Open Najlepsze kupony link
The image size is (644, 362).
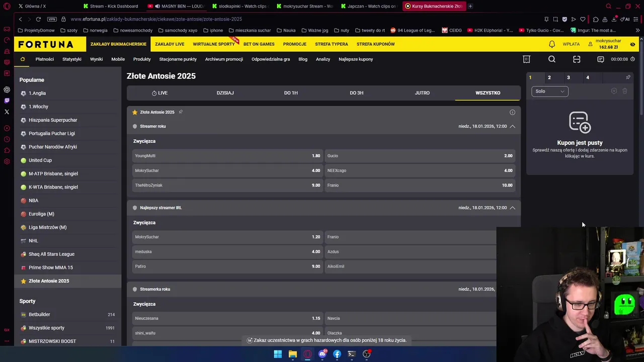356,59
